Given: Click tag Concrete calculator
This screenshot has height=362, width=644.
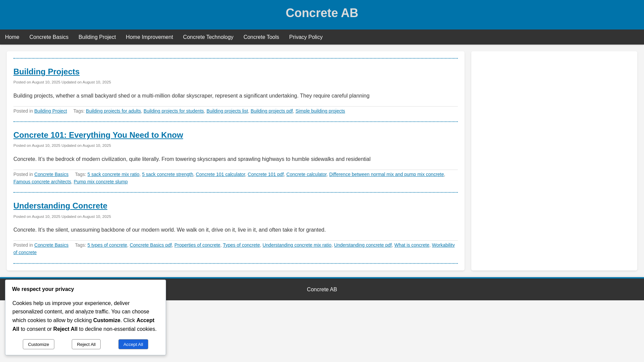Looking at the screenshot, I should point(306,174).
